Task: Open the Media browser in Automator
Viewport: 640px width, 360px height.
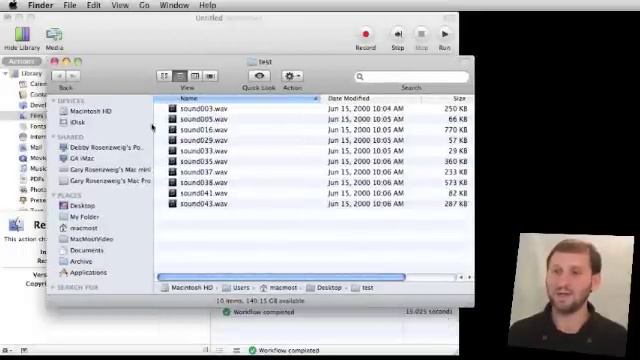Action: click(54, 35)
